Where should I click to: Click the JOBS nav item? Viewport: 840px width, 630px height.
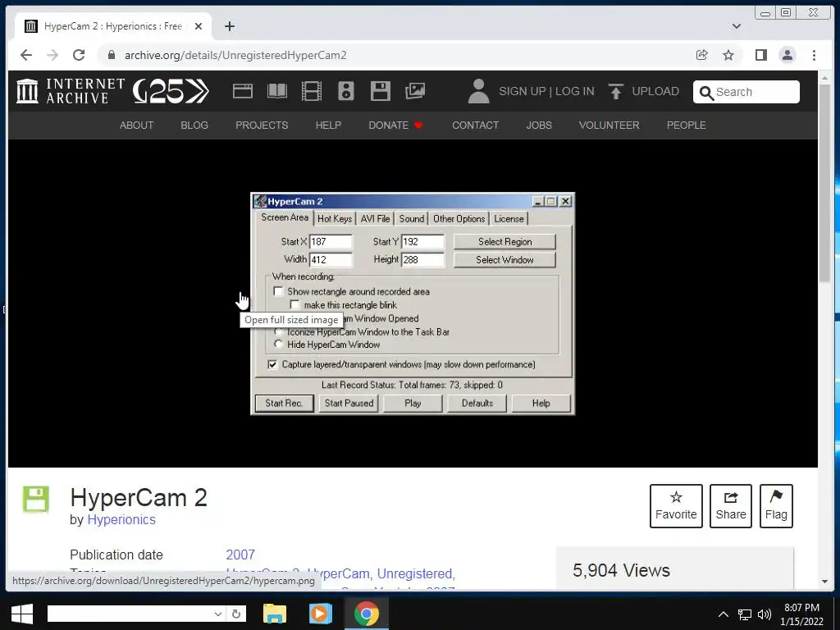pos(539,126)
